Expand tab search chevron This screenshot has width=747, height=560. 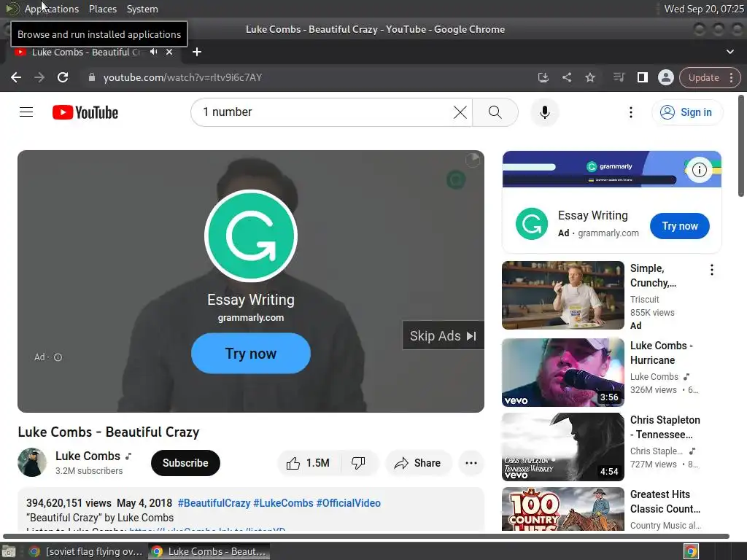tap(729, 52)
